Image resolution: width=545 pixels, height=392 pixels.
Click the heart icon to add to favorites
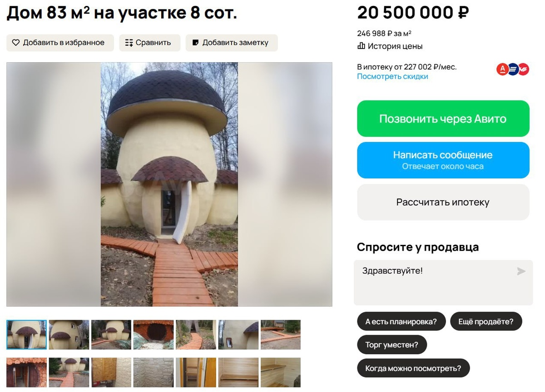click(16, 43)
